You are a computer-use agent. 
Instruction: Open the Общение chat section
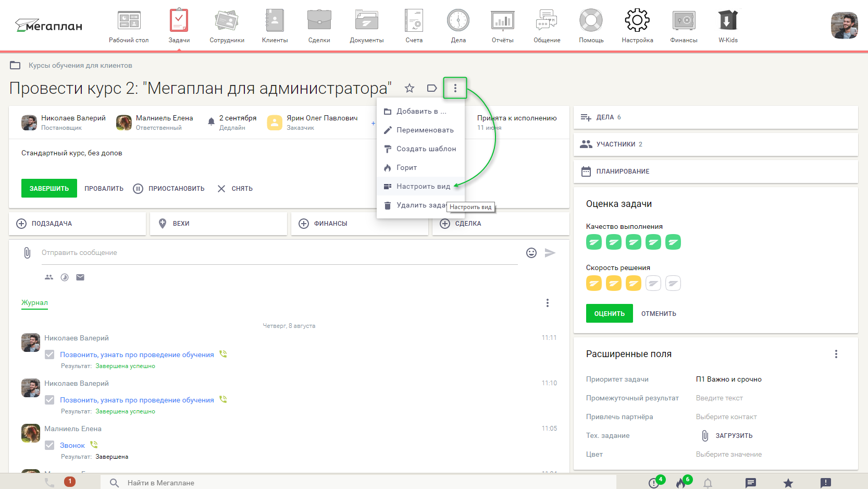[547, 26]
